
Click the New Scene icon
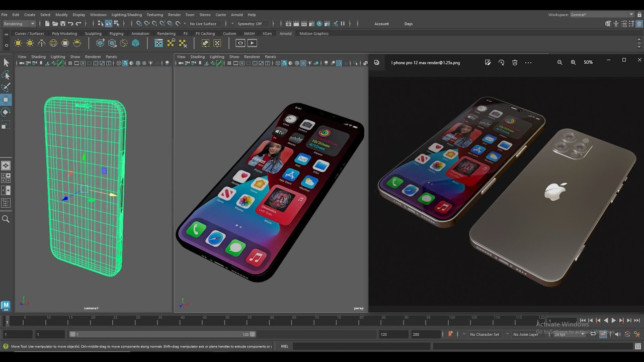[x=47, y=24]
